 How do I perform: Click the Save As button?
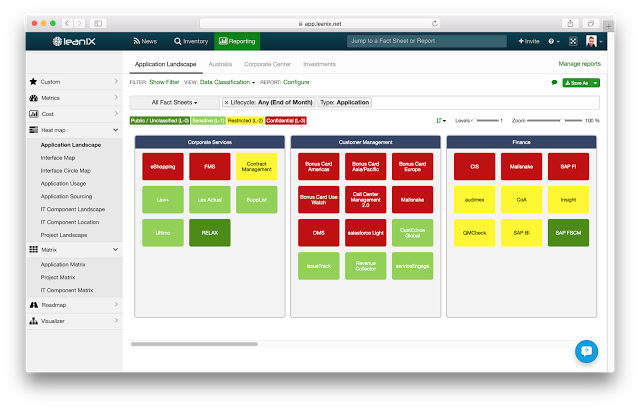point(577,83)
